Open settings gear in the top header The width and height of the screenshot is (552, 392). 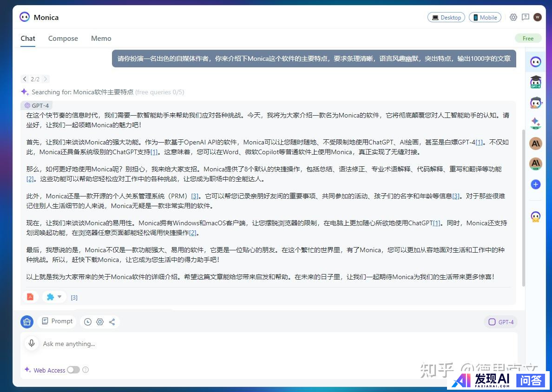[x=513, y=17]
